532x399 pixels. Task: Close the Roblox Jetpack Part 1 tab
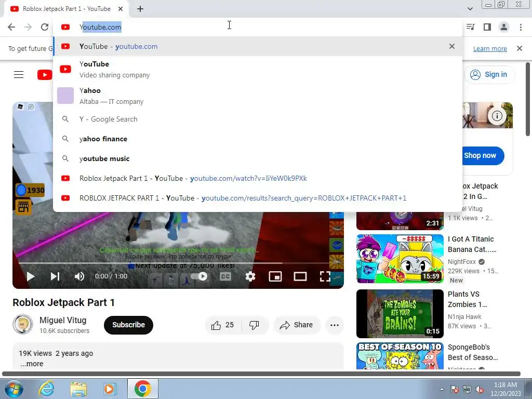(121, 9)
